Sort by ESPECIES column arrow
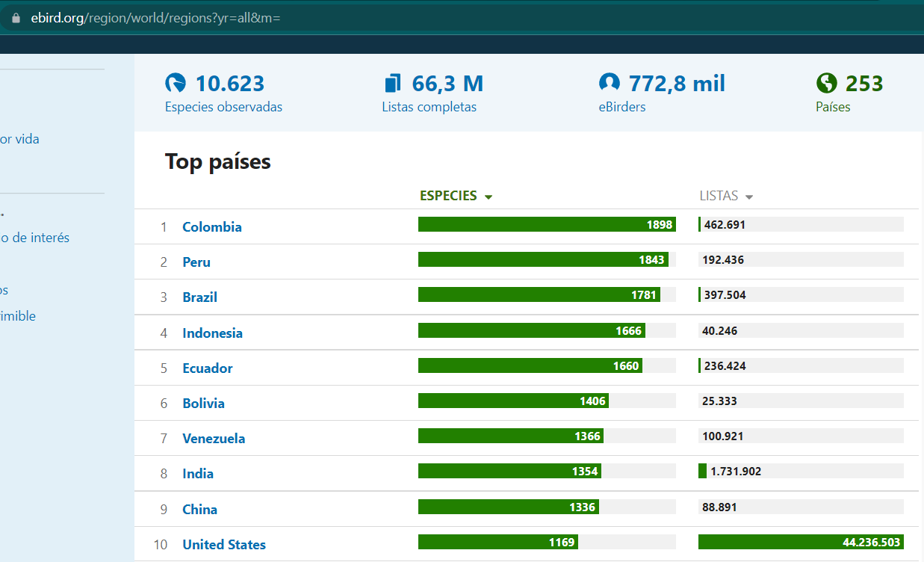This screenshot has height=562, width=924. (x=489, y=197)
